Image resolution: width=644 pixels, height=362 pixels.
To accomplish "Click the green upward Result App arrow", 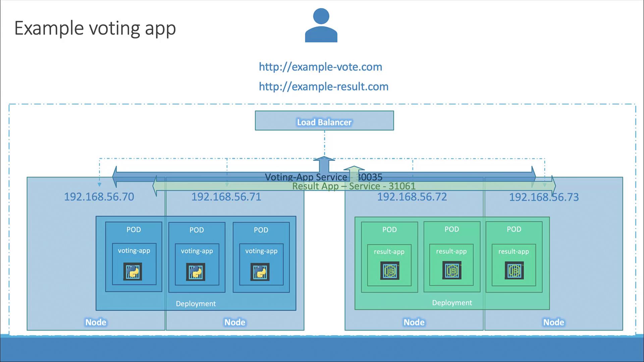I will 354,172.
